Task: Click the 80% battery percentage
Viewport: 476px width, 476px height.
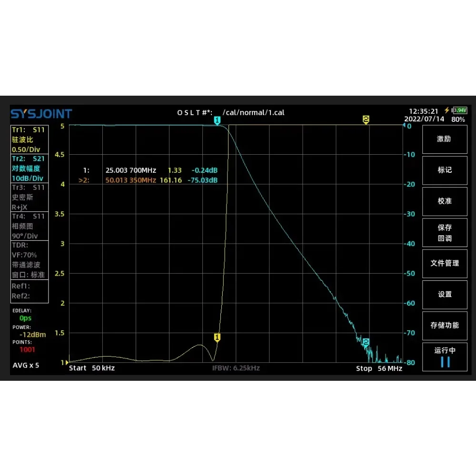Action: [458, 119]
